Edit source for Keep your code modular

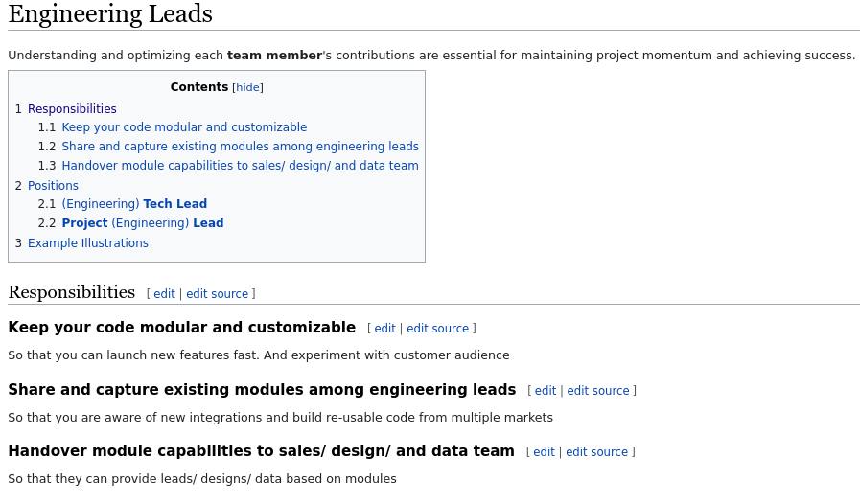[x=438, y=329]
